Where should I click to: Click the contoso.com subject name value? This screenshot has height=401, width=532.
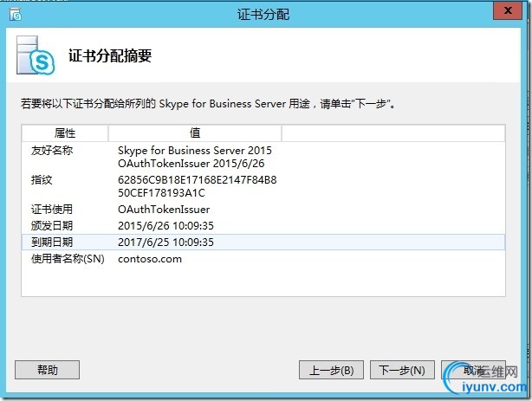point(150,259)
